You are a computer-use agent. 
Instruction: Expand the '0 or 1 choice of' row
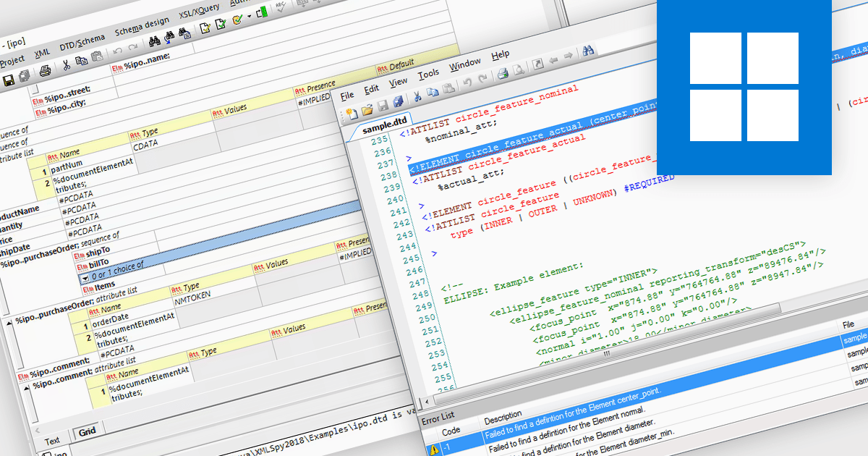[x=85, y=279]
